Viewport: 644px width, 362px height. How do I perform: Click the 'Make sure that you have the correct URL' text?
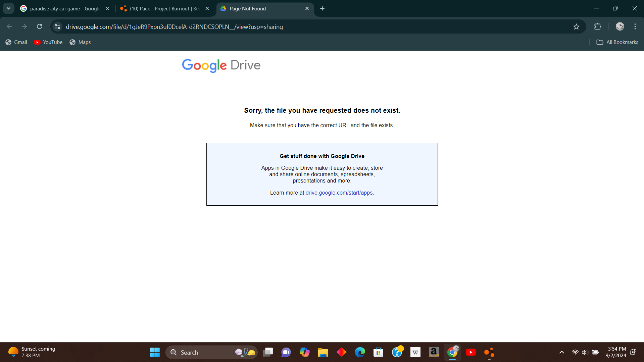tap(322, 125)
